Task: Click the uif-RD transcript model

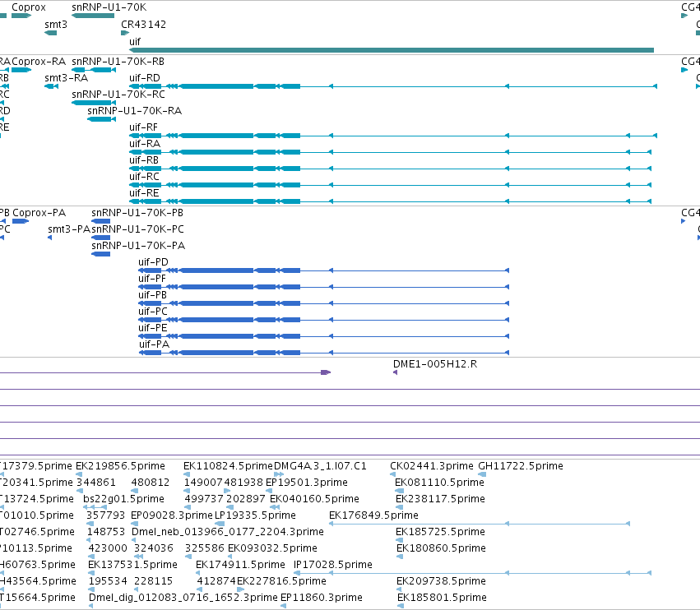Action: pos(393,86)
